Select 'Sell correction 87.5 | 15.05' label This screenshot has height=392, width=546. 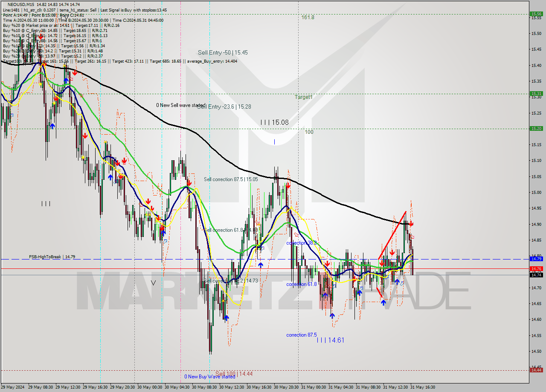pos(231,179)
